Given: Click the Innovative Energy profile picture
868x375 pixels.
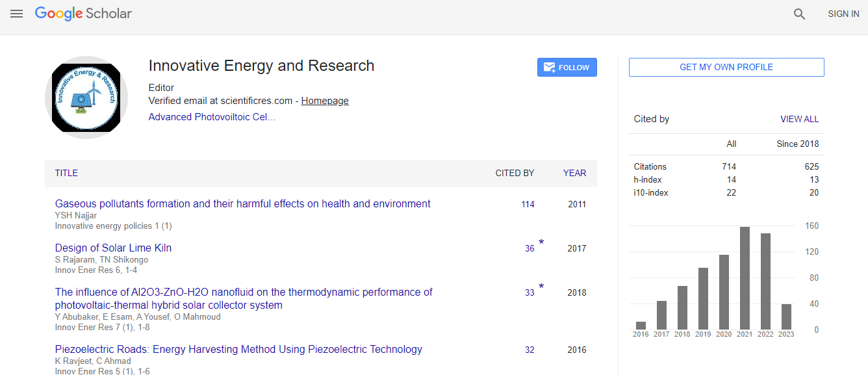Looking at the screenshot, I should point(86,97).
